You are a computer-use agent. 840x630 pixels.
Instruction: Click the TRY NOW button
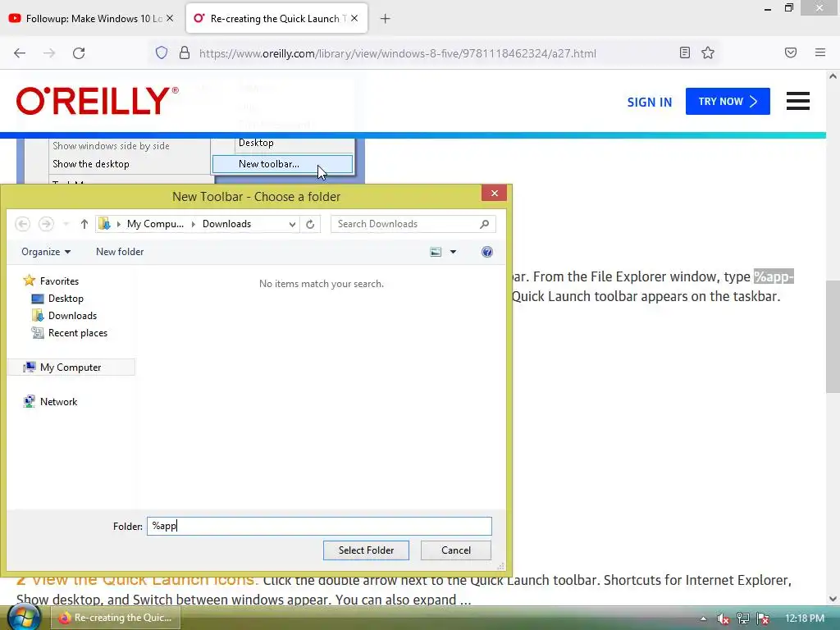[x=728, y=101]
